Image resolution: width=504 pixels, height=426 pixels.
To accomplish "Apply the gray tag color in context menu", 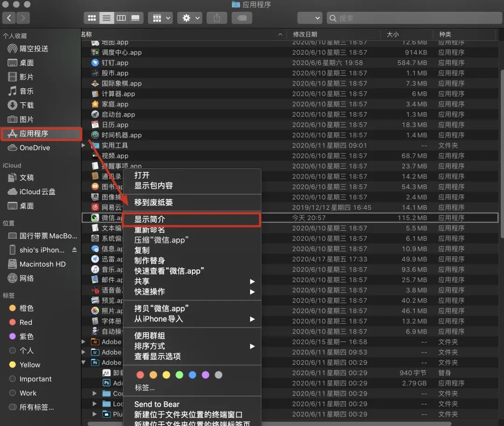I will (x=218, y=375).
